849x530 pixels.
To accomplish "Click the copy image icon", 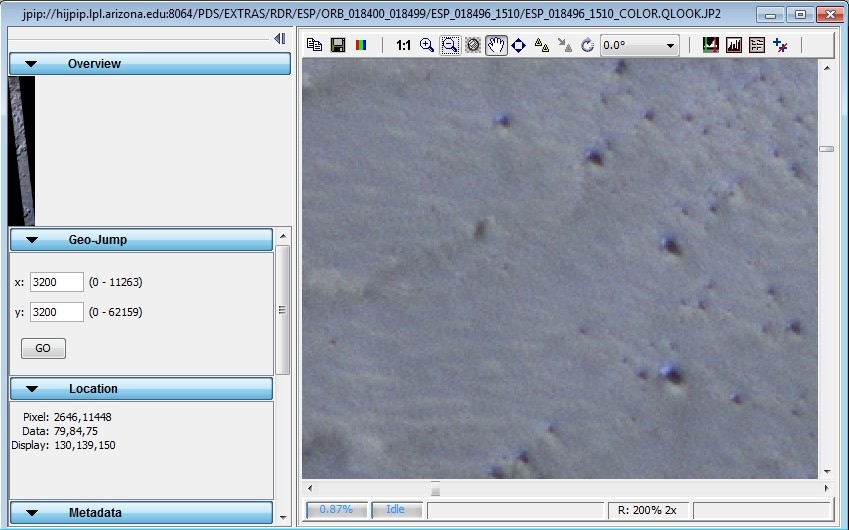I will (x=314, y=45).
